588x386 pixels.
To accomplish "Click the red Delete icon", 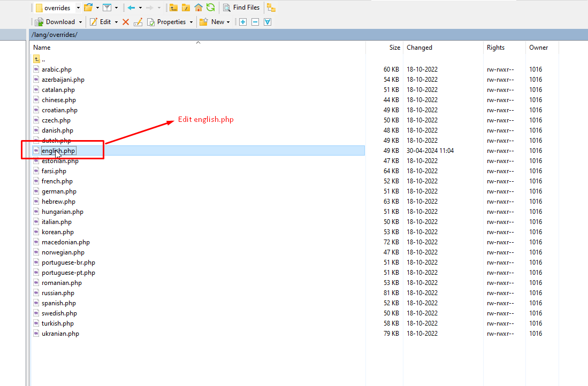I will pos(126,22).
